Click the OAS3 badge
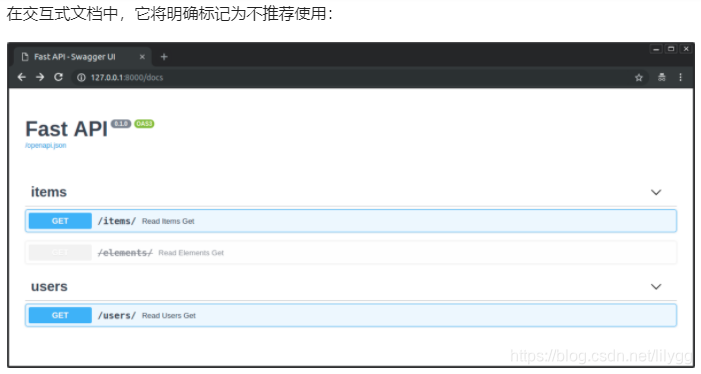This screenshot has width=701, height=374. point(144,123)
